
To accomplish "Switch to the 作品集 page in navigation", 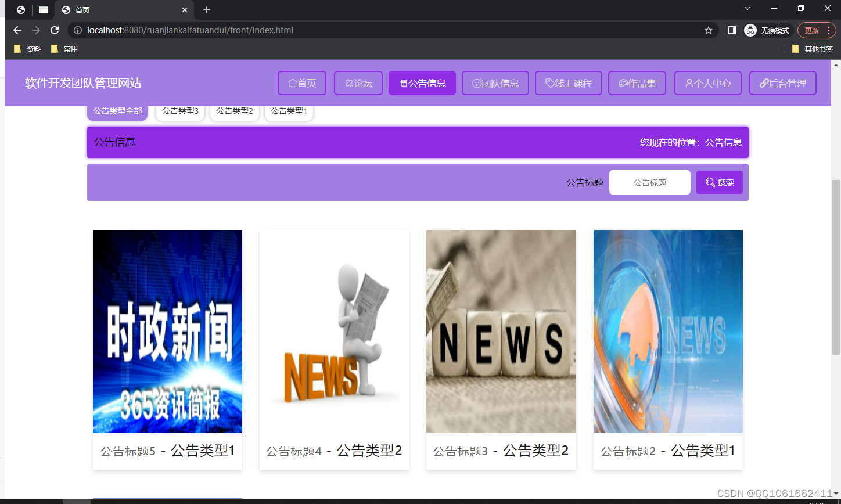I will pos(637,82).
